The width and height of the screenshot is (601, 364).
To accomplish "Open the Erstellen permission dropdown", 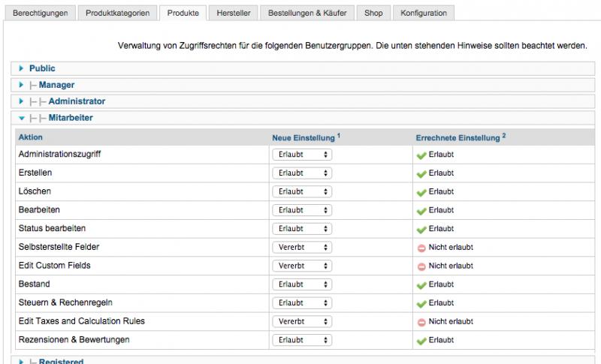I will (302, 173).
